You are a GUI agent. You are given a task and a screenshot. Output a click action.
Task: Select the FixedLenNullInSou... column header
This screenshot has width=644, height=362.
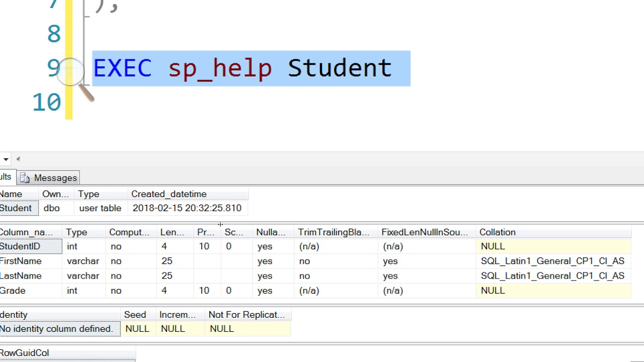(427, 232)
